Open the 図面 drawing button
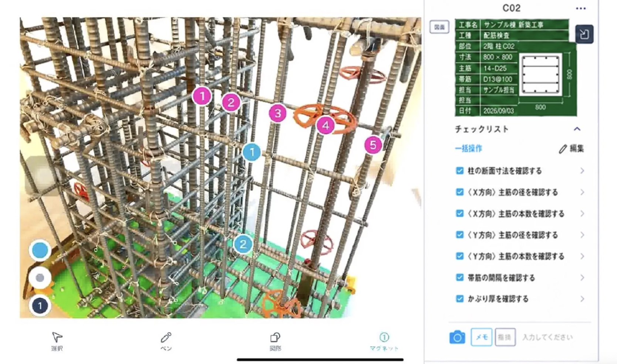 (439, 27)
